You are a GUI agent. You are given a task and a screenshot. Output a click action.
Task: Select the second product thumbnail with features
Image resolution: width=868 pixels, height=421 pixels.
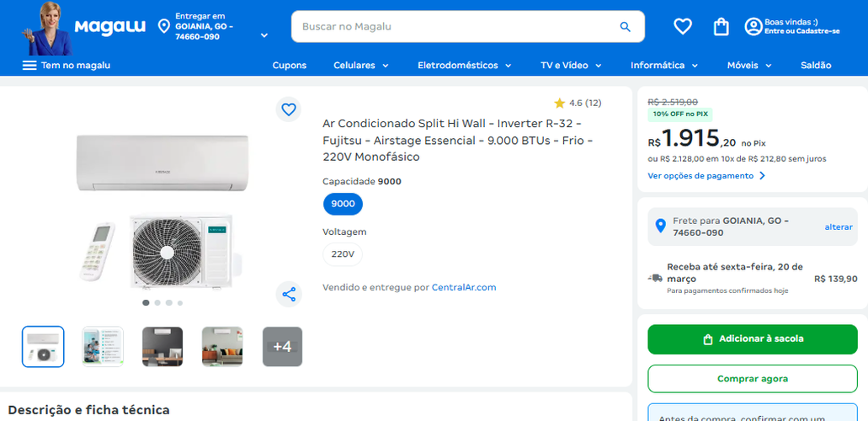(103, 347)
